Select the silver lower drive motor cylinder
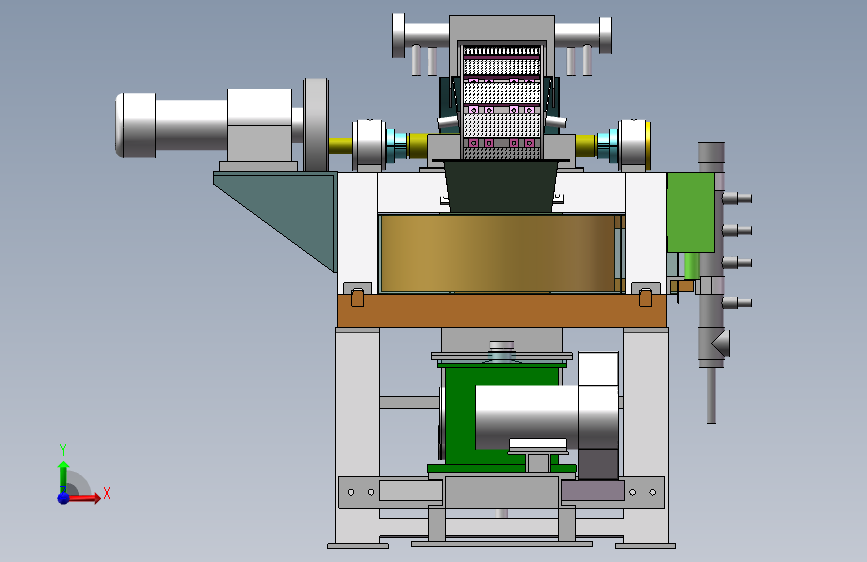Viewport: 867px width, 562px height. tap(526, 418)
